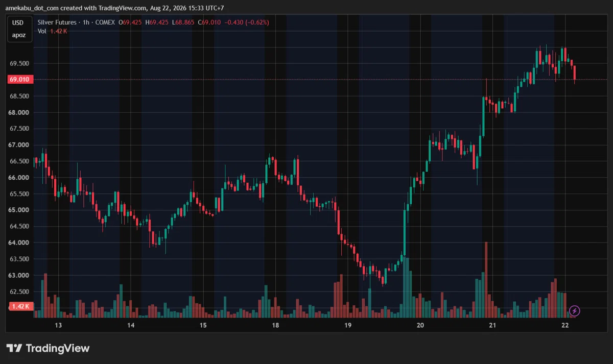Click the 68.000 price axis label
The width and height of the screenshot is (613, 364).
click(x=20, y=112)
